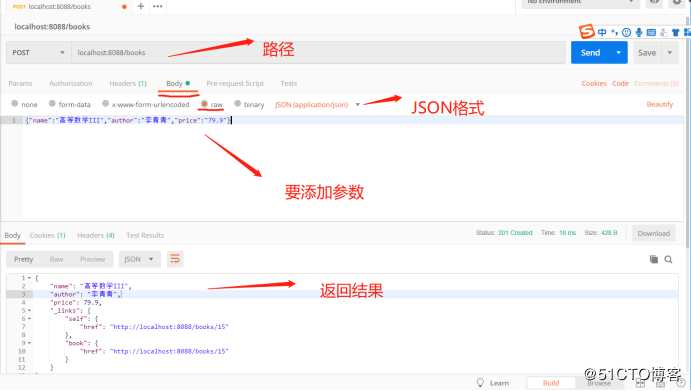Select the Preview response view
Screen dimensions: 691x391
pyautogui.click(x=93, y=259)
